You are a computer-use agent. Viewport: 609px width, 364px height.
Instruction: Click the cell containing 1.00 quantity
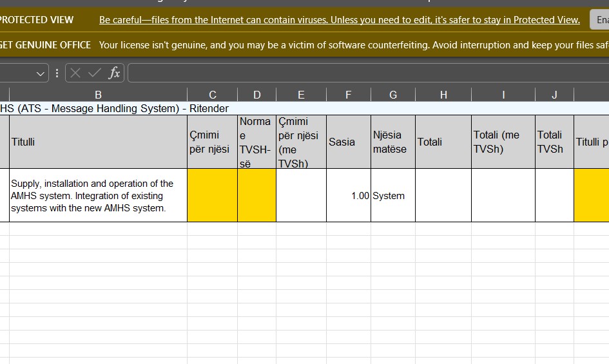tap(348, 196)
